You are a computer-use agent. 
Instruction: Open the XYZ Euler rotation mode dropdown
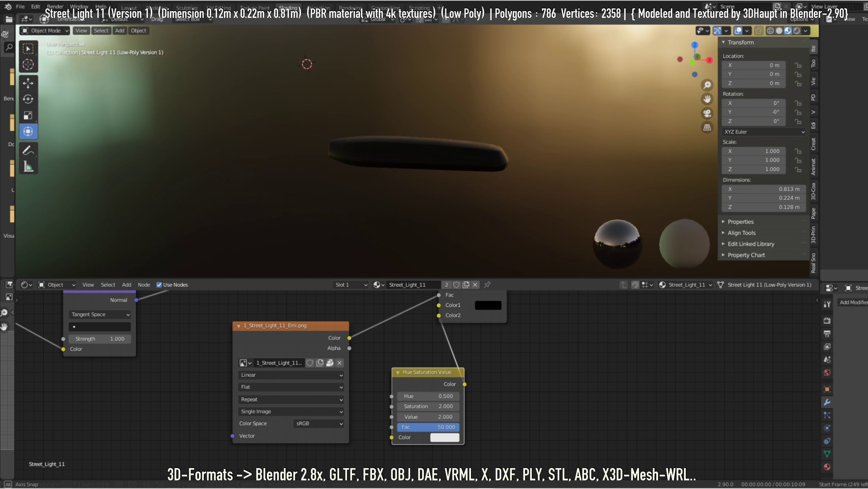[764, 132]
